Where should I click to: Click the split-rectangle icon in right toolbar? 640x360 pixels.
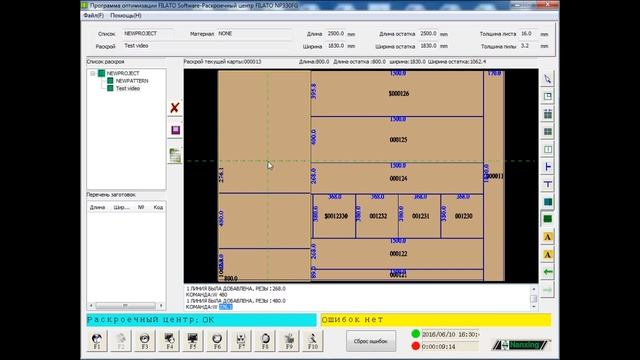548,149
